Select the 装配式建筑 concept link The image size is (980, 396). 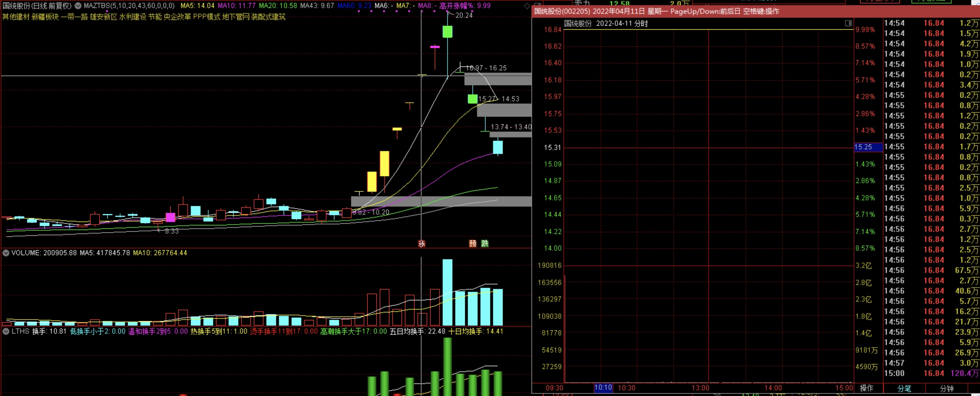tap(268, 17)
